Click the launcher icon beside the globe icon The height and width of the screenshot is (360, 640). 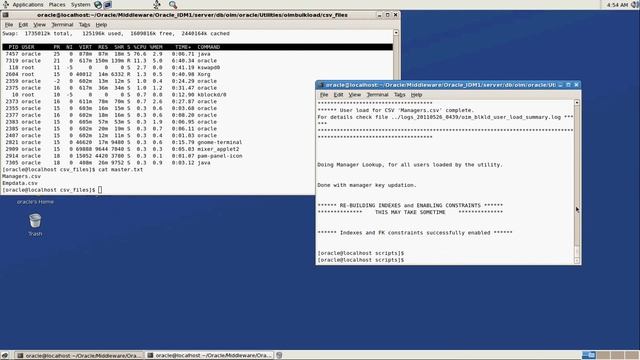point(108,4)
